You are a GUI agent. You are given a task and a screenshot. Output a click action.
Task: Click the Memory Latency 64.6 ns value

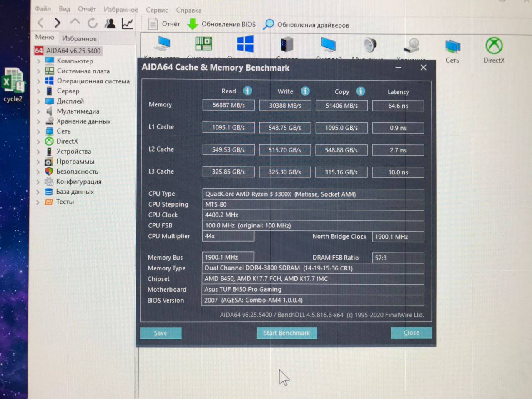pos(398,106)
